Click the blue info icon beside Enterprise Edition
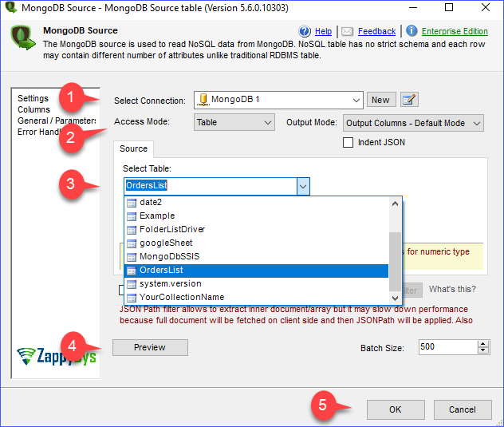 [411, 31]
